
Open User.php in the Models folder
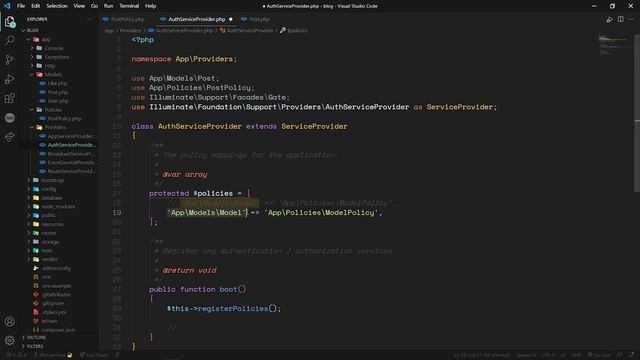point(58,101)
